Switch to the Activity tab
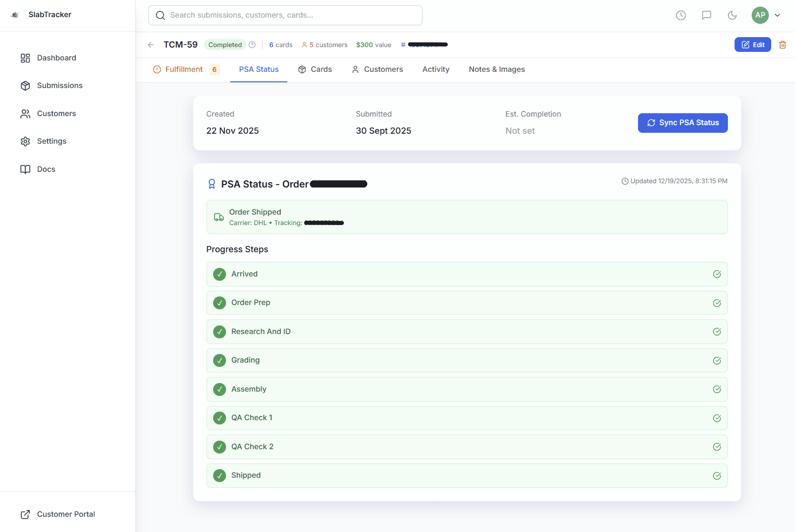The width and height of the screenshot is (795, 532). [x=435, y=69]
